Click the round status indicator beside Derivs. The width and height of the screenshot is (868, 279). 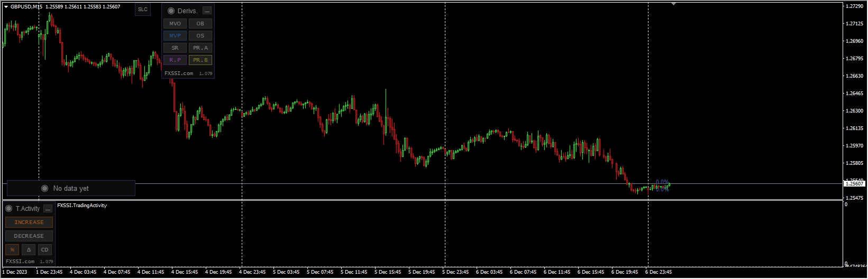coord(171,11)
